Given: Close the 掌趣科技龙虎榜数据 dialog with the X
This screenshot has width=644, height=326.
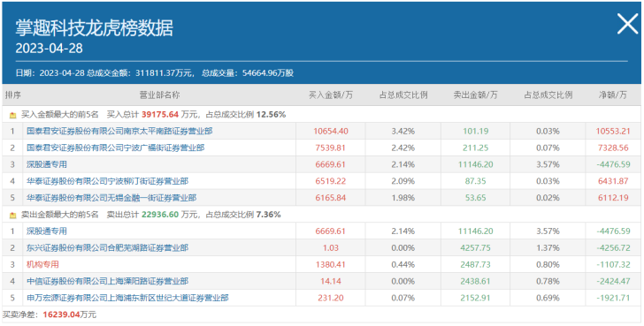Looking at the screenshot, I should click(627, 24).
